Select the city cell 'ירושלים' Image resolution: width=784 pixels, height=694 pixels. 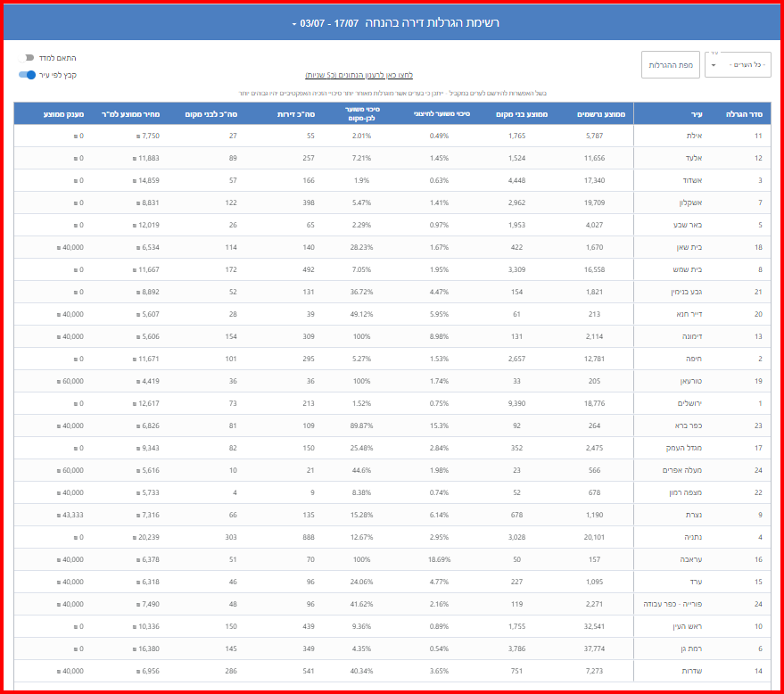pos(689,403)
